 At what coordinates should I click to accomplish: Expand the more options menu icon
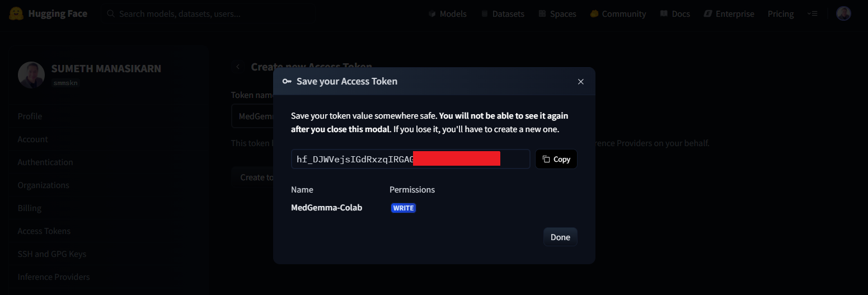[812, 13]
